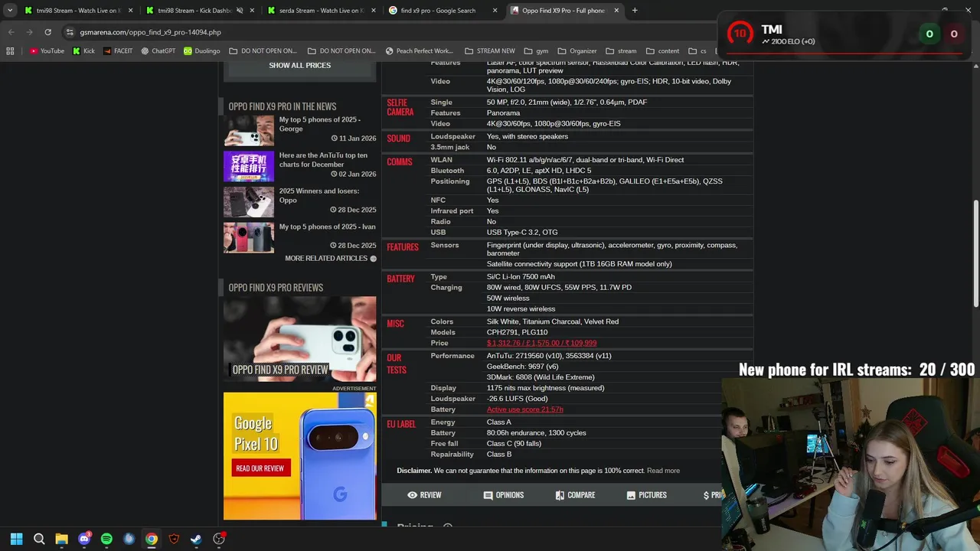Open the ChatGPT bookmark
Screen dimensions: 980x551
pyautogui.click(x=158, y=51)
